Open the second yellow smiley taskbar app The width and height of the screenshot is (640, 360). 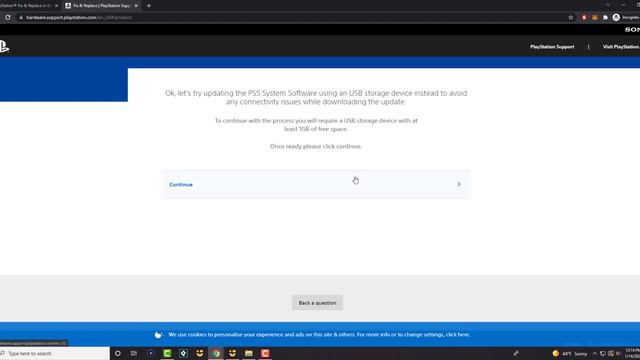pos(232,353)
